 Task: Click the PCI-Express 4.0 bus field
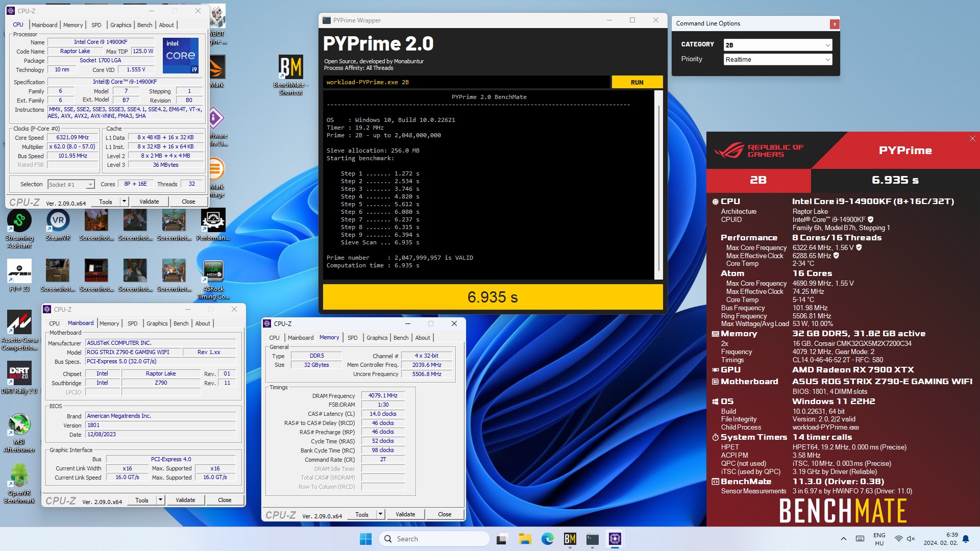click(170, 459)
